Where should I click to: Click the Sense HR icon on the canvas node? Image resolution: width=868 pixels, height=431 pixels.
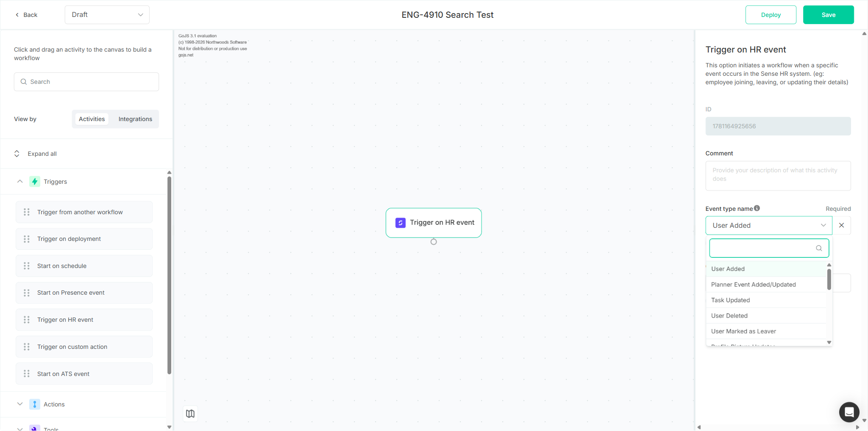point(401,223)
